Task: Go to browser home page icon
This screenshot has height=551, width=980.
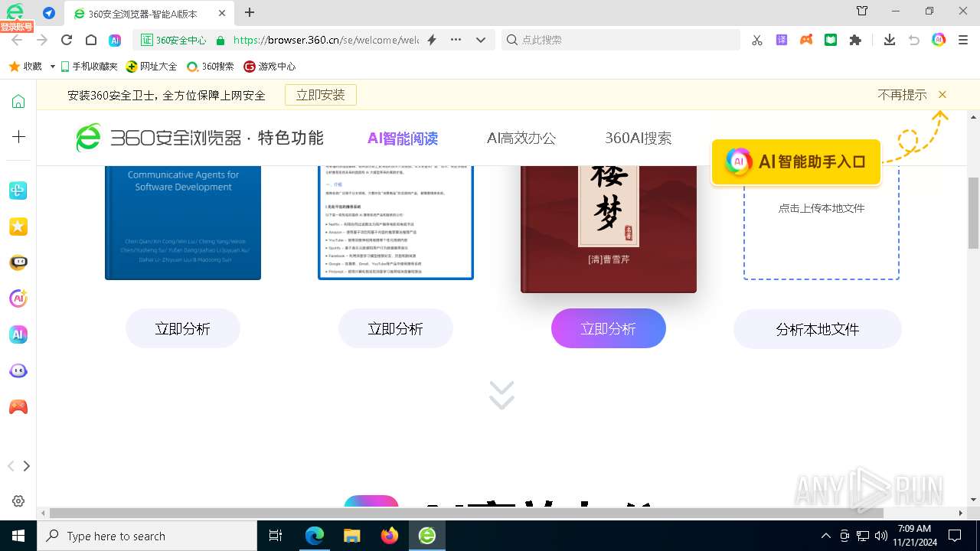Action: (x=90, y=40)
